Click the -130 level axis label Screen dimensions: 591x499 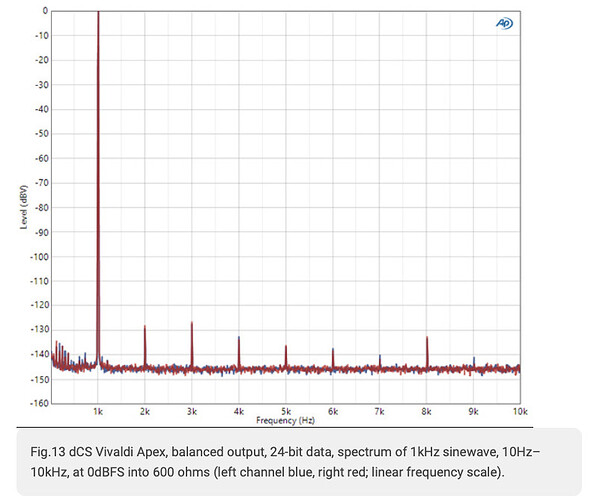(40, 330)
